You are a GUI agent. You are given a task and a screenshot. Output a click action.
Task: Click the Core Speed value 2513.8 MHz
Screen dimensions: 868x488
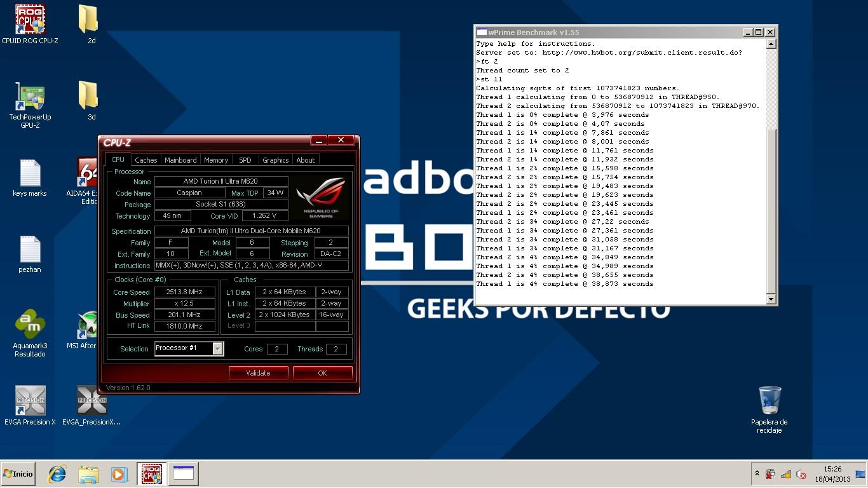[x=184, y=292]
